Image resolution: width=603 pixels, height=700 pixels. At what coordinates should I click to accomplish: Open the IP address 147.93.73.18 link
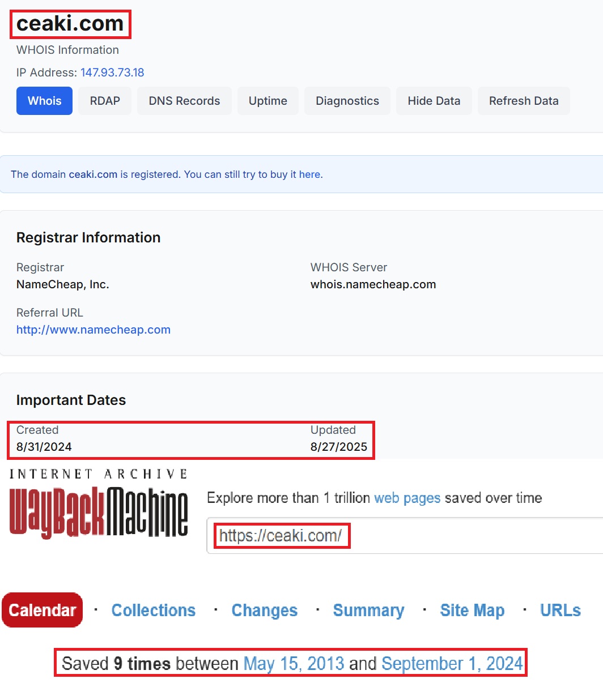(112, 72)
